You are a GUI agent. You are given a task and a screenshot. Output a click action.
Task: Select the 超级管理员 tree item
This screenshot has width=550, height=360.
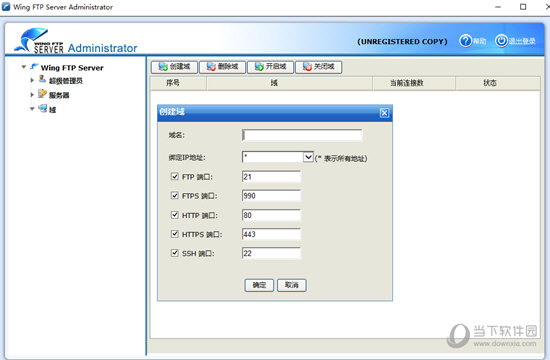[x=66, y=81]
